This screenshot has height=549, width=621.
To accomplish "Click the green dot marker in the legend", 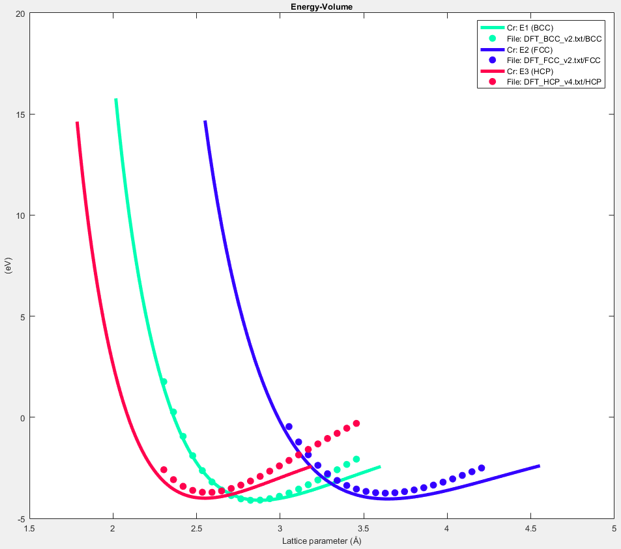I will pyautogui.click(x=491, y=38).
